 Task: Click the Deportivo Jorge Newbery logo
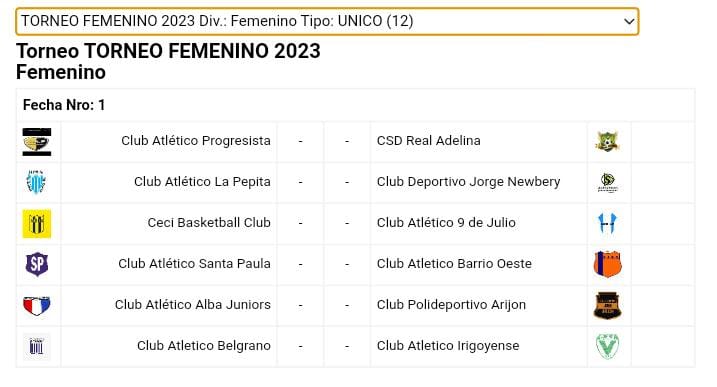(x=608, y=183)
